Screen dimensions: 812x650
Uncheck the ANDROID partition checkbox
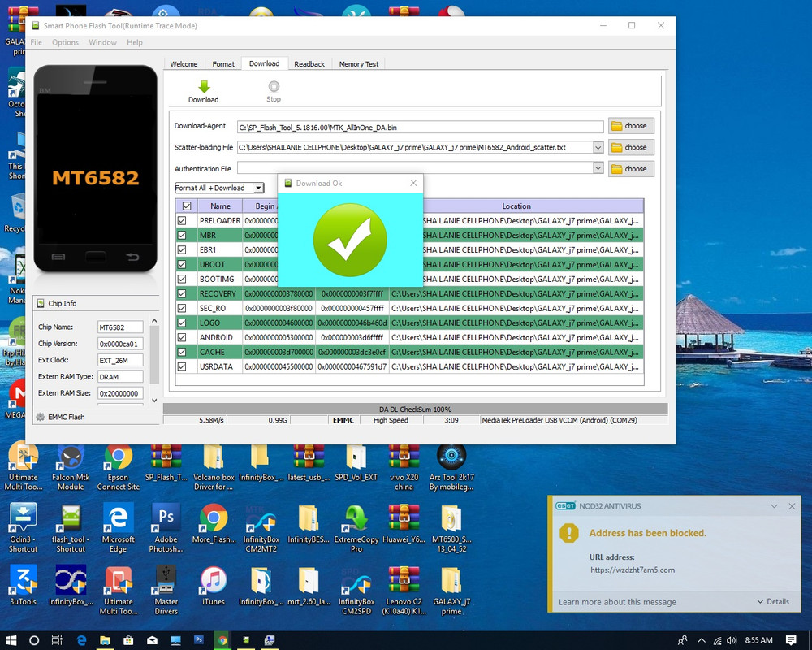tap(182, 337)
